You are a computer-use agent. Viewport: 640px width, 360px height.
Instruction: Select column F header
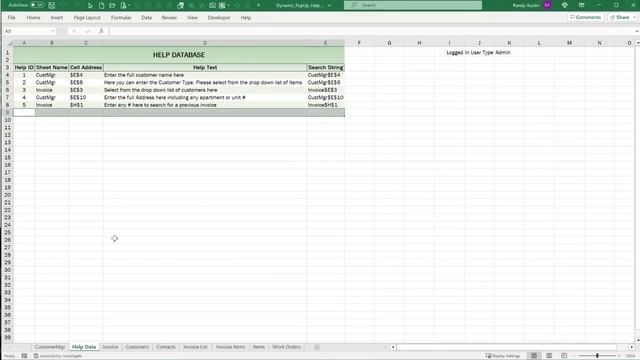[359, 43]
